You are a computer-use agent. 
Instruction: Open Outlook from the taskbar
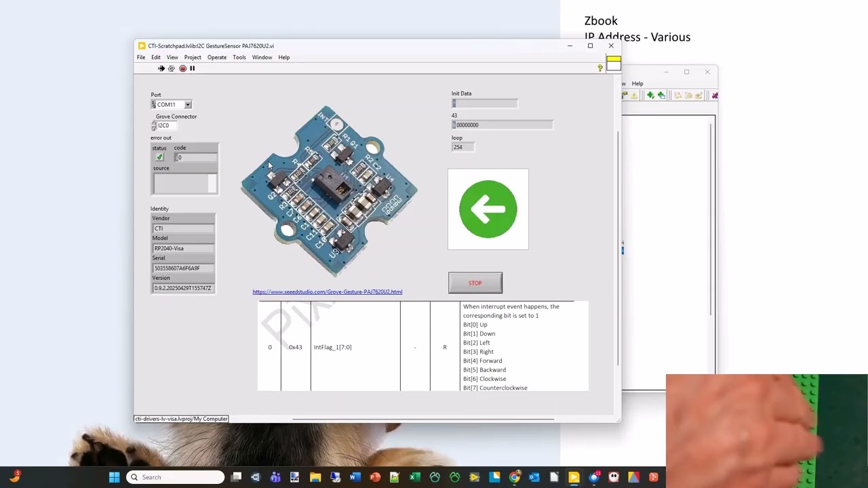point(534,477)
